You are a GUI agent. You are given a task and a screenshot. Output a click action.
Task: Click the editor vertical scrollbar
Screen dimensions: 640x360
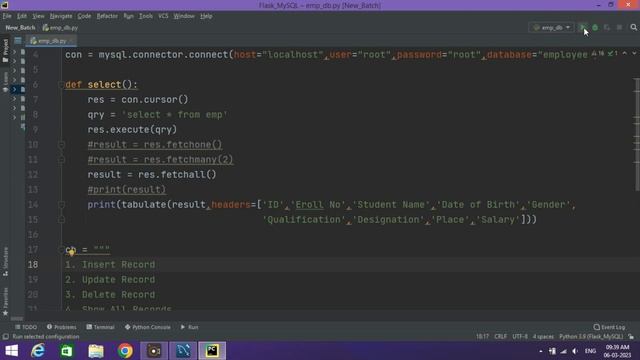[637, 135]
